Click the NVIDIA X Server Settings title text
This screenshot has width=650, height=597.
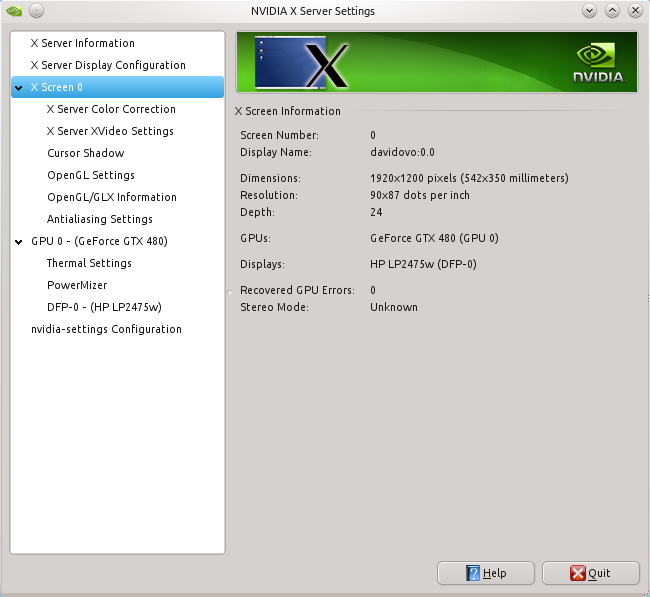pyautogui.click(x=313, y=11)
